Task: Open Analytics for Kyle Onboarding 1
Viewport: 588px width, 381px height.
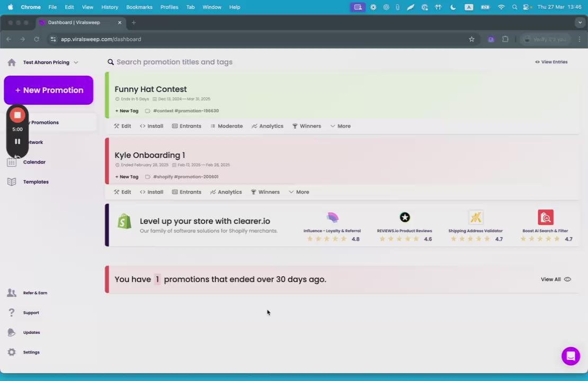Action: pos(226,192)
